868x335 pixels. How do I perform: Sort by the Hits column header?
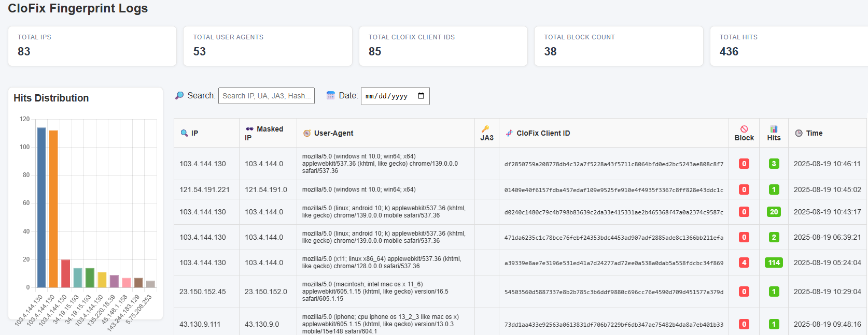(x=774, y=133)
